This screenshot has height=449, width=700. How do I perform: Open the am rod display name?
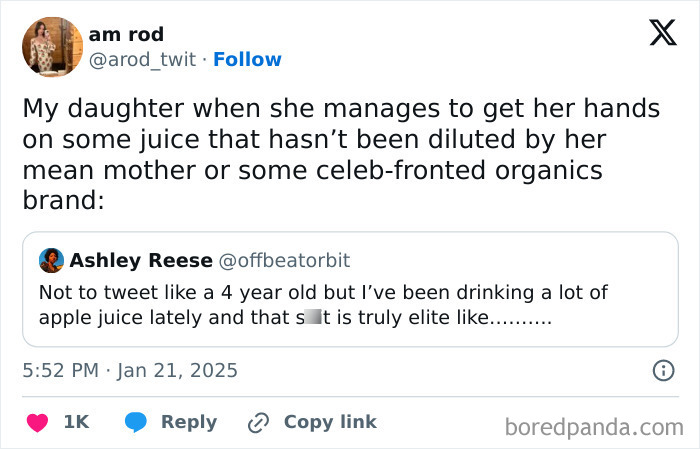(x=126, y=35)
